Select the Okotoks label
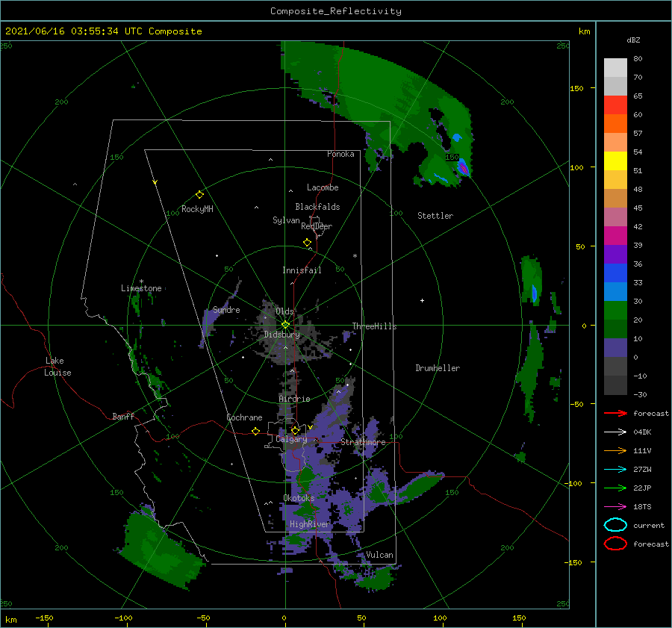 click(299, 498)
